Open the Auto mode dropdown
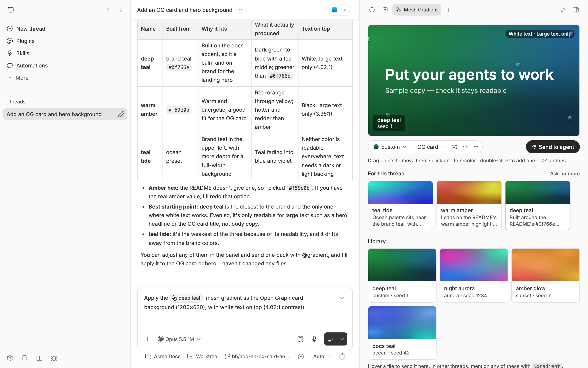The height and width of the screenshot is (368, 588). (322, 356)
